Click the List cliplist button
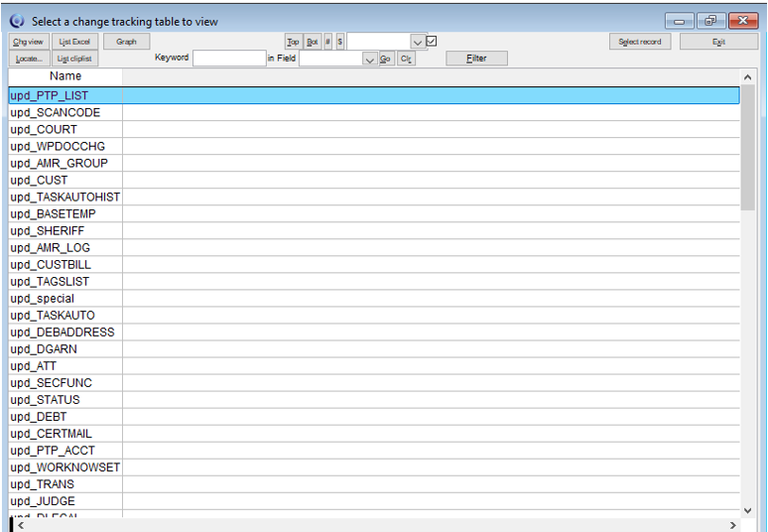Viewport: 768px width, 532px height. pyautogui.click(x=74, y=59)
